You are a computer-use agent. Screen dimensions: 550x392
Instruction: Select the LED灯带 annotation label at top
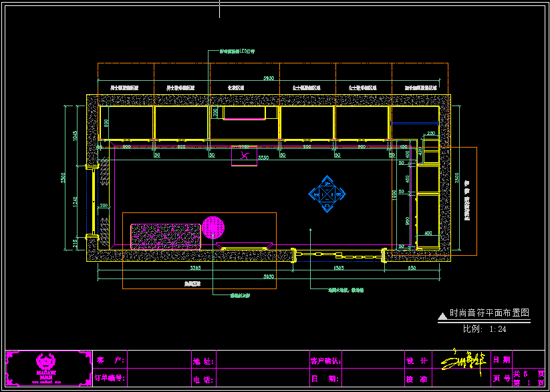coord(238,51)
